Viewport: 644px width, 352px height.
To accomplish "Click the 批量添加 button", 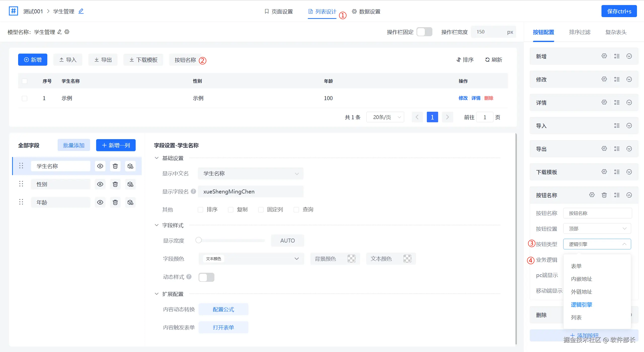I will tap(73, 145).
